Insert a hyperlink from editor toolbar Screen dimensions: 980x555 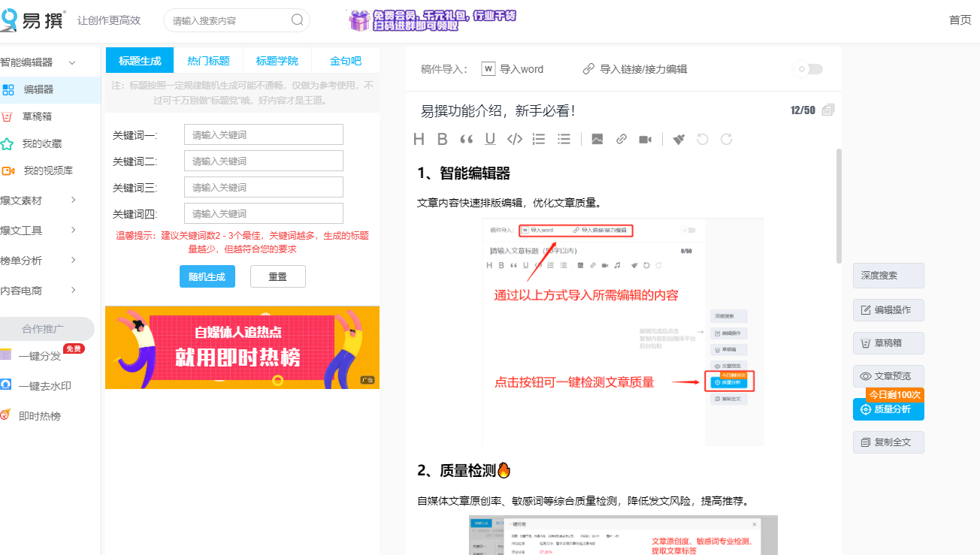[622, 139]
